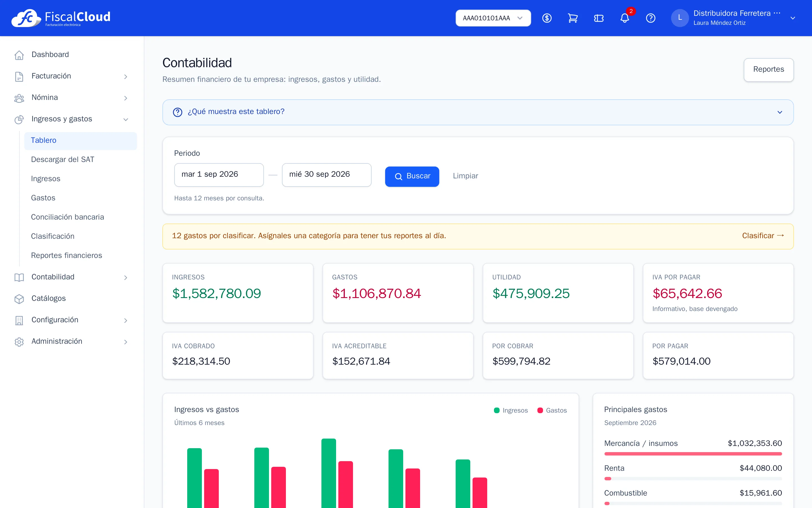This screenshot has height=508, width=812.
Task: Open the Reportes button
Action: coord(768,69)
